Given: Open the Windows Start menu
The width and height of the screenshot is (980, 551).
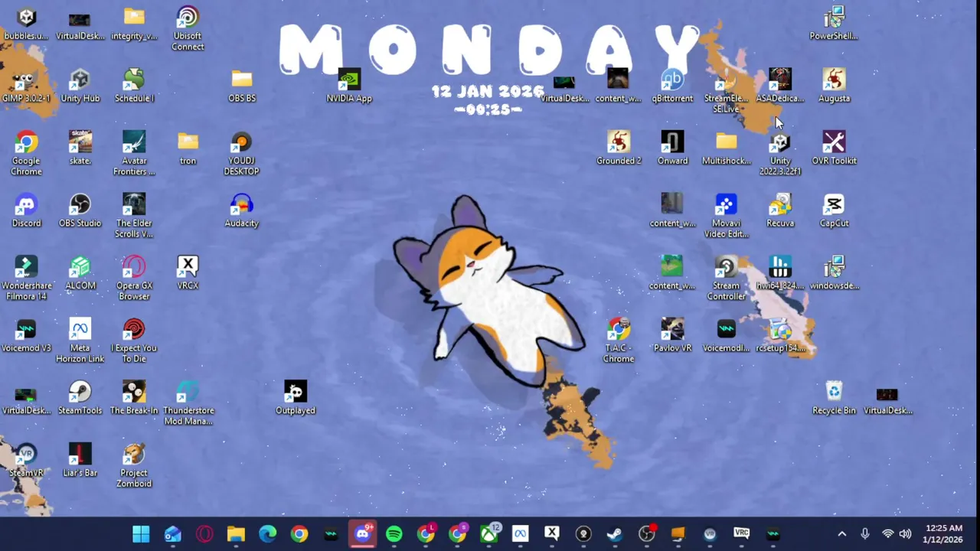Looking at the screenshot, I should [141, 533].
